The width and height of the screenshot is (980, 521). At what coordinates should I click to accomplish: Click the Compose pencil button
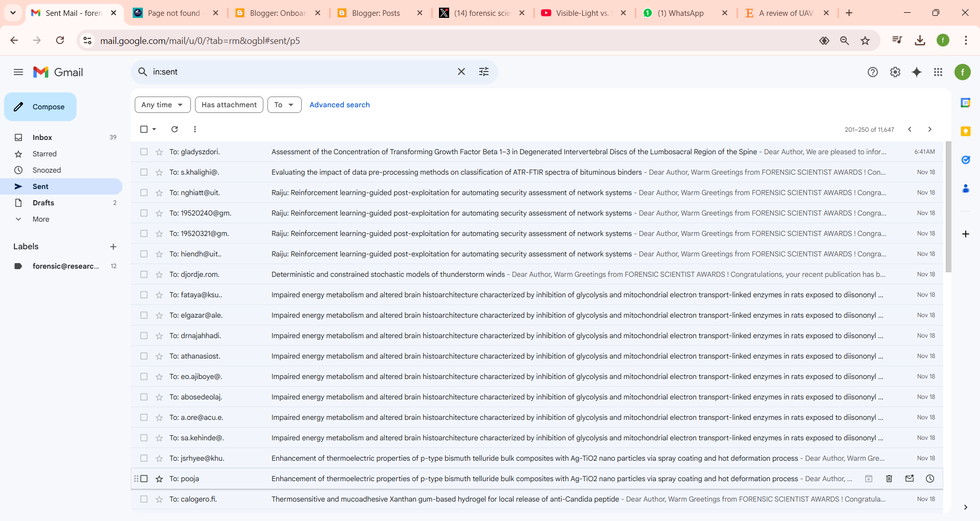(40, 107)
